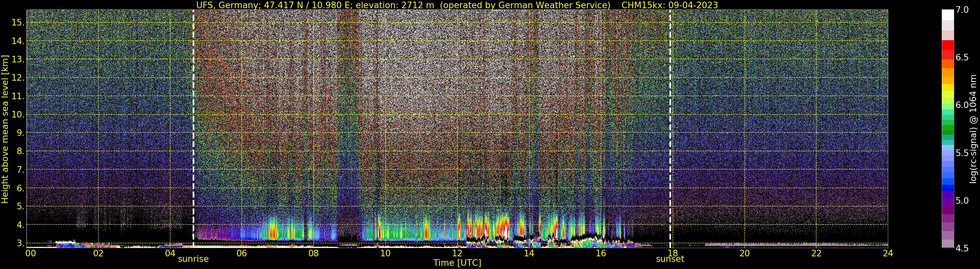Image resolution: width=980 pixels, height=269 pixels.
Task: Select the 'sunrise' label below the time axis
Action: 193,259
